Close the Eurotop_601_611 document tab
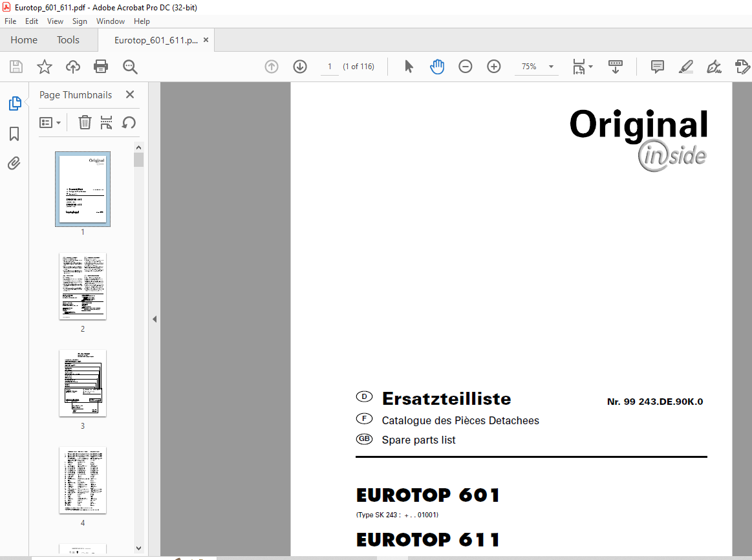The width and height of the screenshot is (752, 560). pyautogui.click(x=206, y=40)
